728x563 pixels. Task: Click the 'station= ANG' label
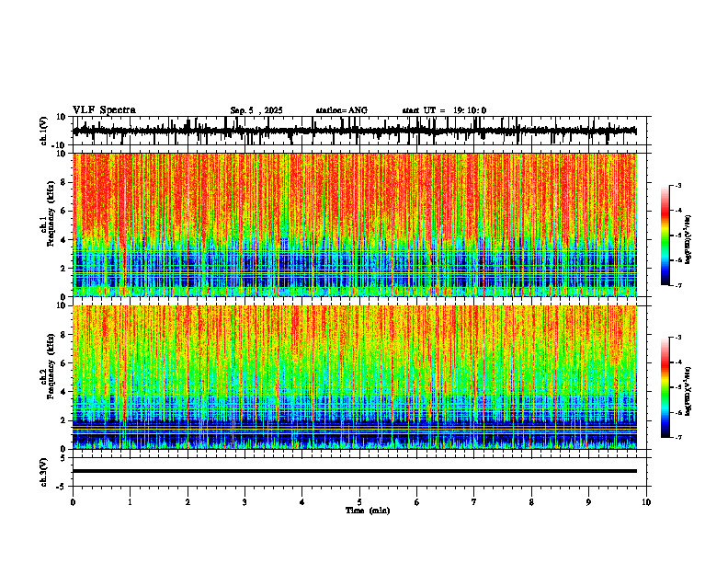[x=342, y=110]
